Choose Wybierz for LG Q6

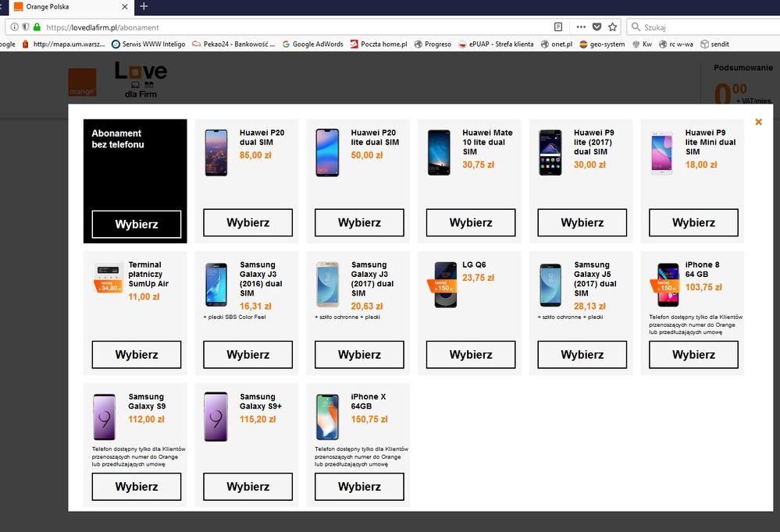(471, 354)
